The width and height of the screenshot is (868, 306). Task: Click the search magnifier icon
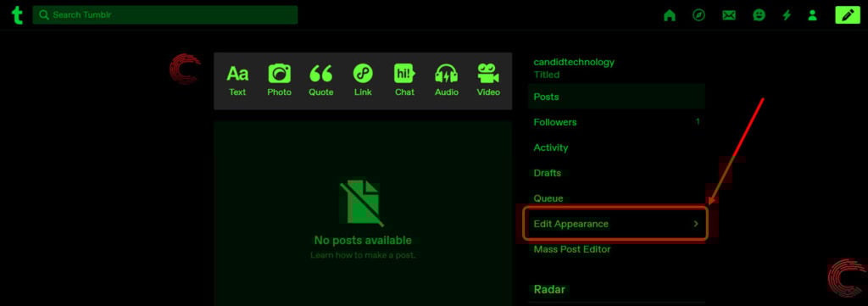pyautogui.click(x=44, y=15)
